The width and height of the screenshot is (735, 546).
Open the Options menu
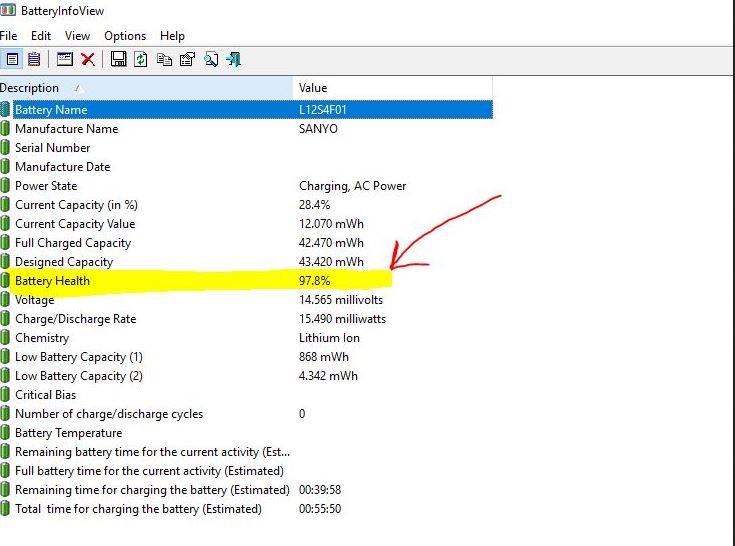click(125, 36)
